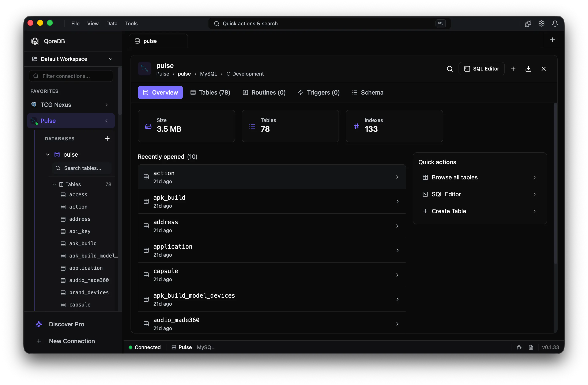Focus the Search tables field

click(x=82, y=168)
